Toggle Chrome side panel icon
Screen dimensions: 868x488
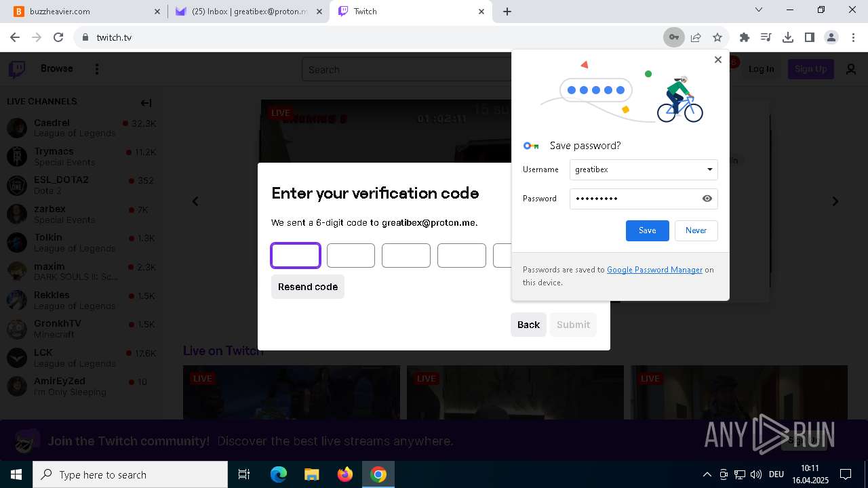(x=810, y=37)
